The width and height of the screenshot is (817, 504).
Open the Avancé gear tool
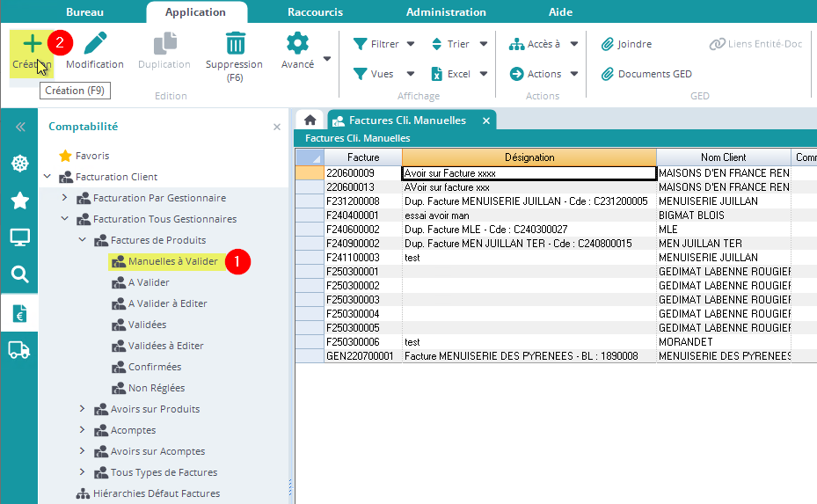coord(298,44)
